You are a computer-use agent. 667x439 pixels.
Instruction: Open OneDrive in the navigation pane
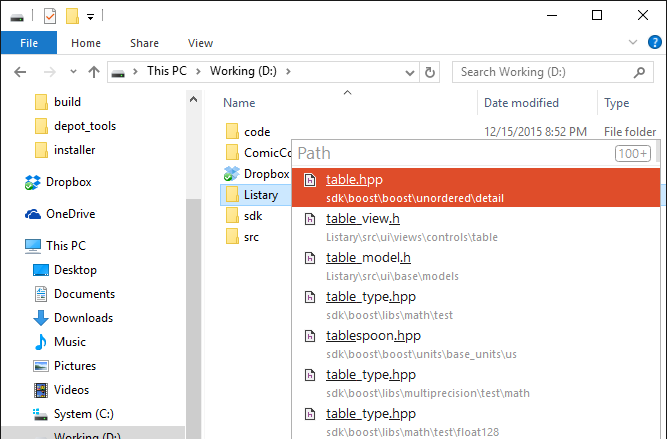click(70, 214)
